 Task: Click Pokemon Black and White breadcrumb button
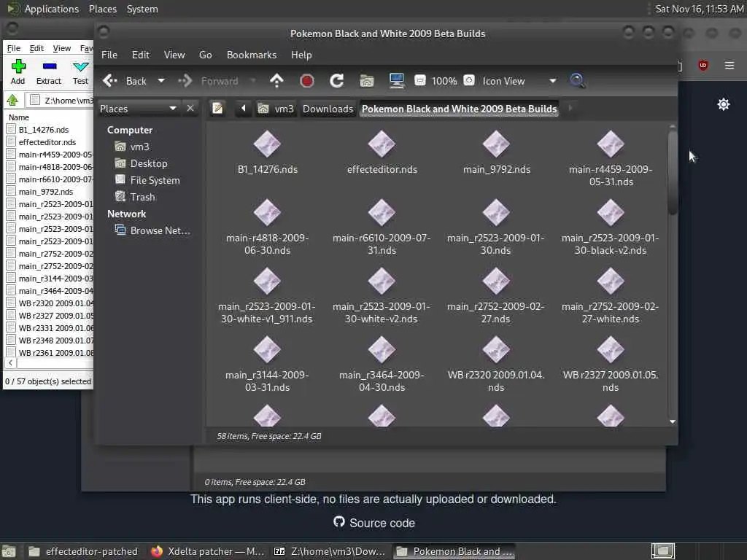[459, 109]
